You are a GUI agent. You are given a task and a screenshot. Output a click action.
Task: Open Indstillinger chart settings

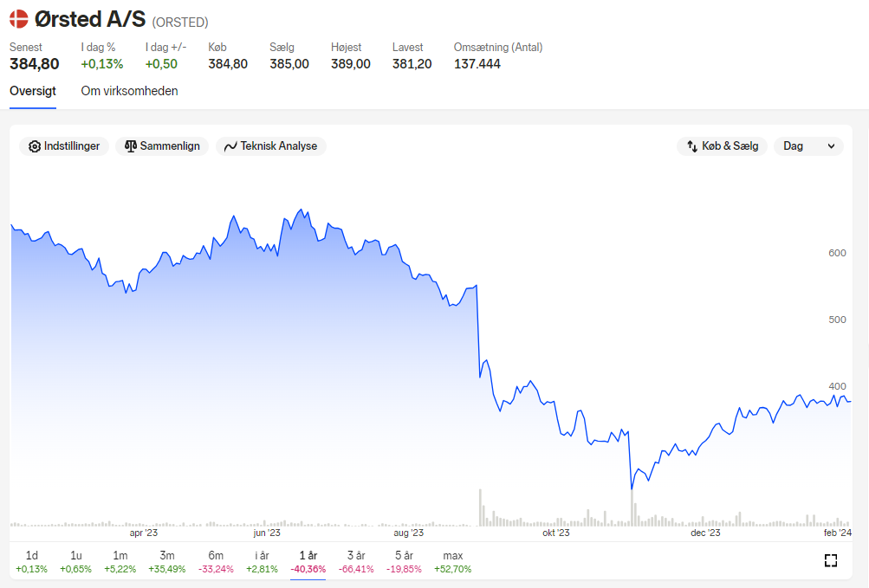(64, 146)
